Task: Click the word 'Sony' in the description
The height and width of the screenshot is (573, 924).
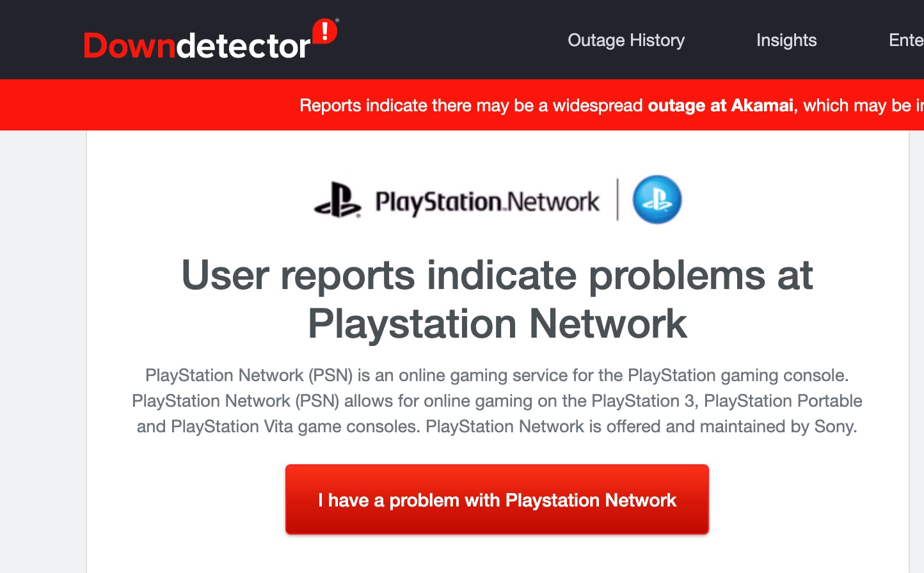Action: pos(834,427)
